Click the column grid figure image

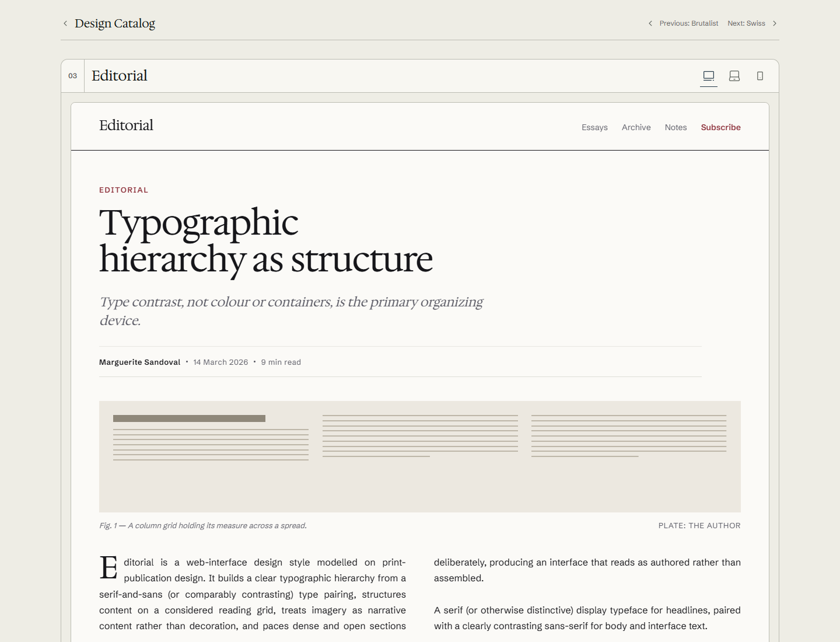click(x=420, y=456)
